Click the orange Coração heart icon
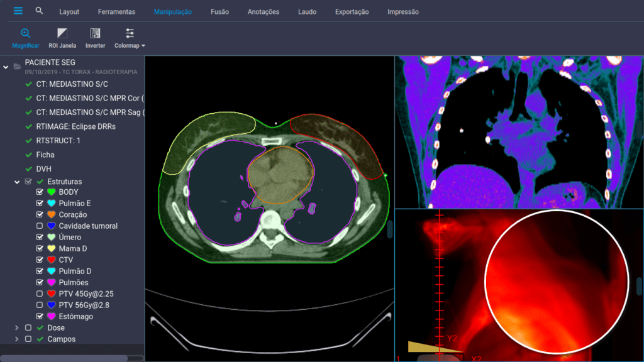This screenshot has height=362, width=644. pyautogui.click(x=52, y=215)
